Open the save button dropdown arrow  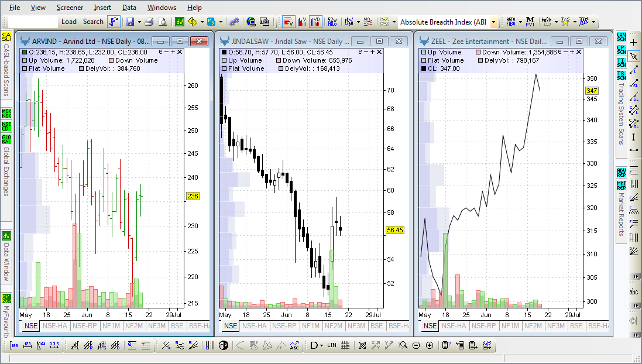tap(139, 22)
